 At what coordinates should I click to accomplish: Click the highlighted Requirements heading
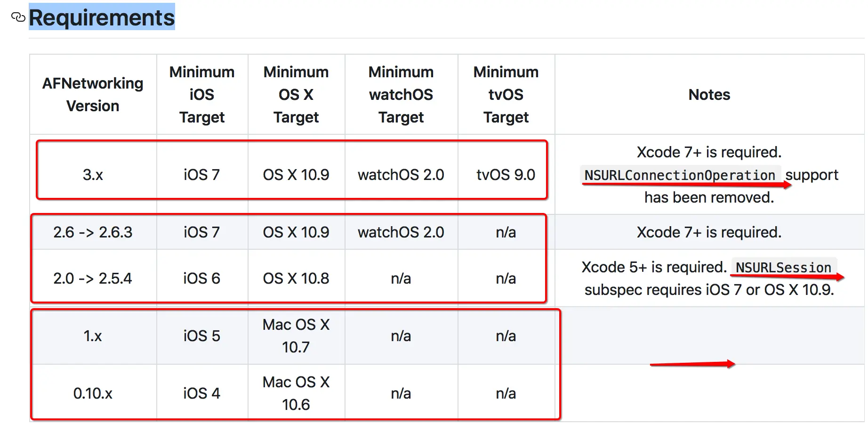(102, 17)
